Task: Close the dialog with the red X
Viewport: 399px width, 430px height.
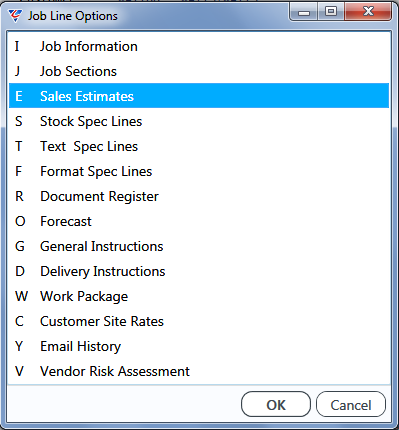Action: [368, 12]
